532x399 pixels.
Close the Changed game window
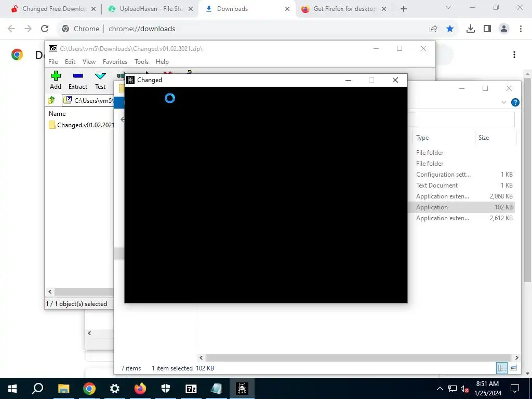(395, 80)
